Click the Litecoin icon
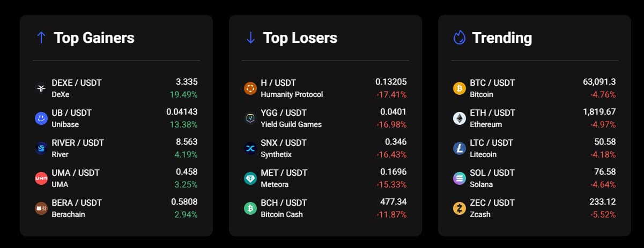 pyautogui.click(x=460, y=148)
